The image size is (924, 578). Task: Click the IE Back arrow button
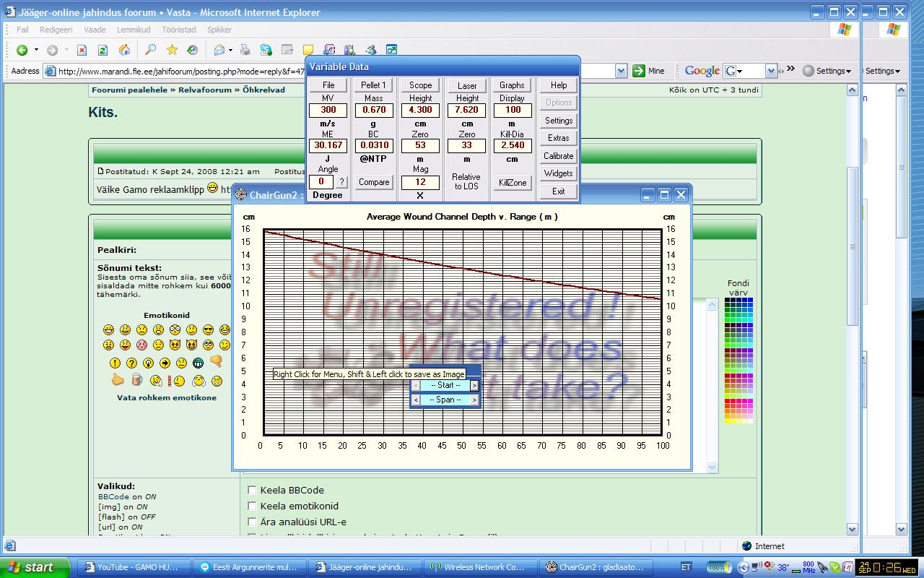(22, 50)
